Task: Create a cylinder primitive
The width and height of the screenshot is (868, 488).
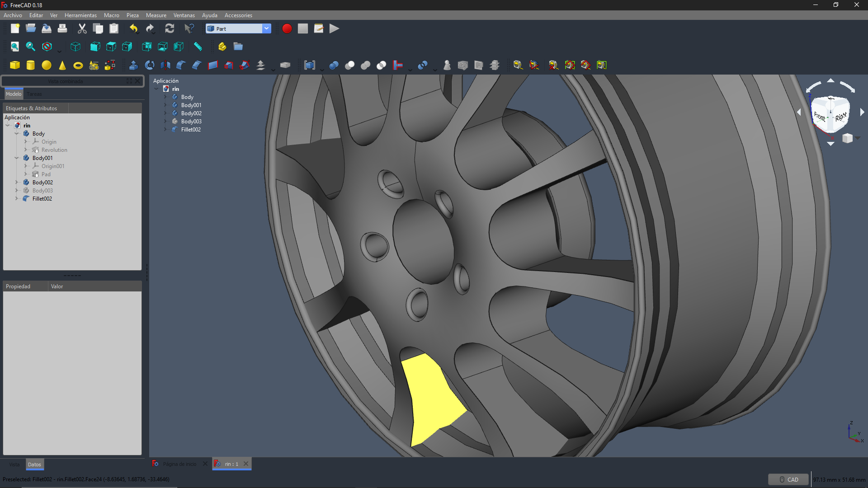Action: (x=31, y=65)
